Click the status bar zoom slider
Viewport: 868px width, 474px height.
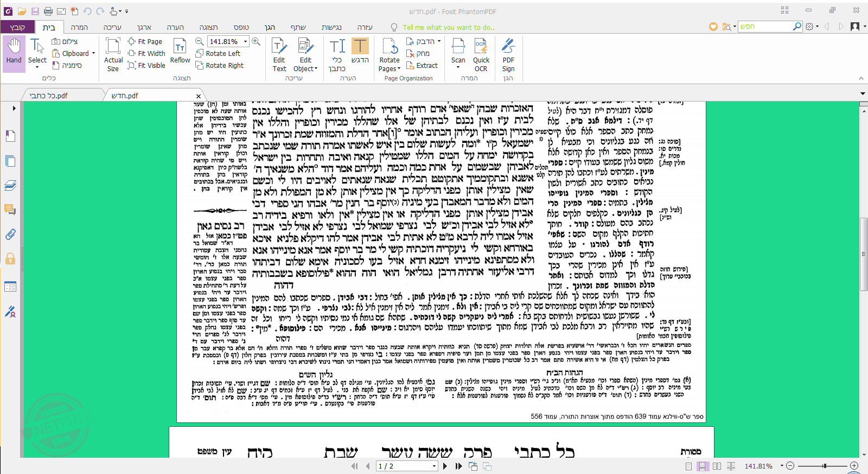[x=822, y=466]
